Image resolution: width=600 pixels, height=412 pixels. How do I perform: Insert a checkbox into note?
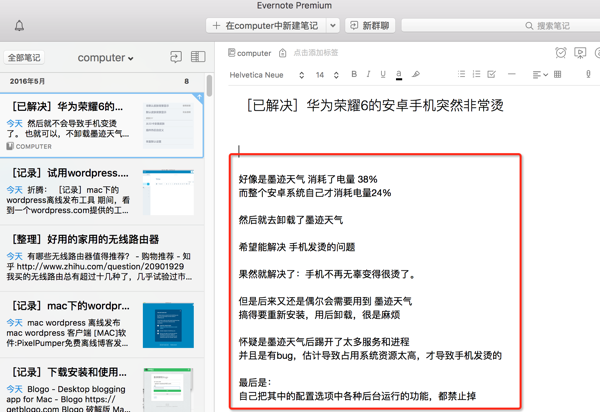coord(492,74)
